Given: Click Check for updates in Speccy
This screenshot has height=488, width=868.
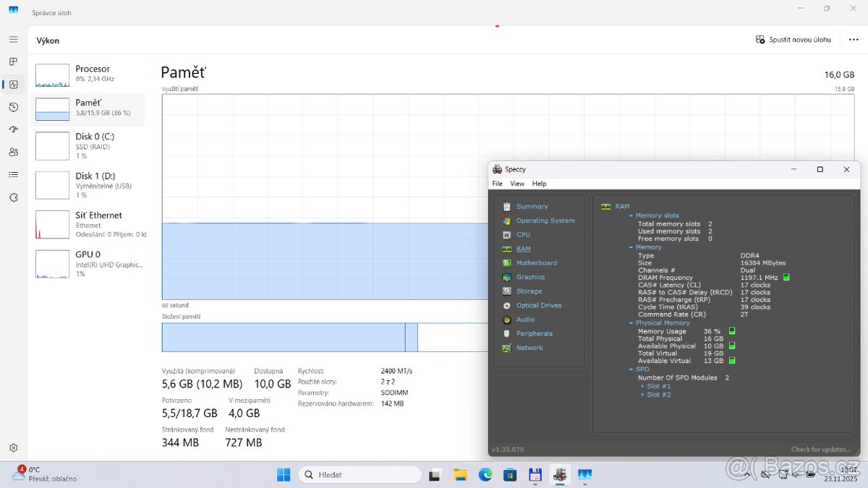Looking at the screenshot, I should pos(821,449).
